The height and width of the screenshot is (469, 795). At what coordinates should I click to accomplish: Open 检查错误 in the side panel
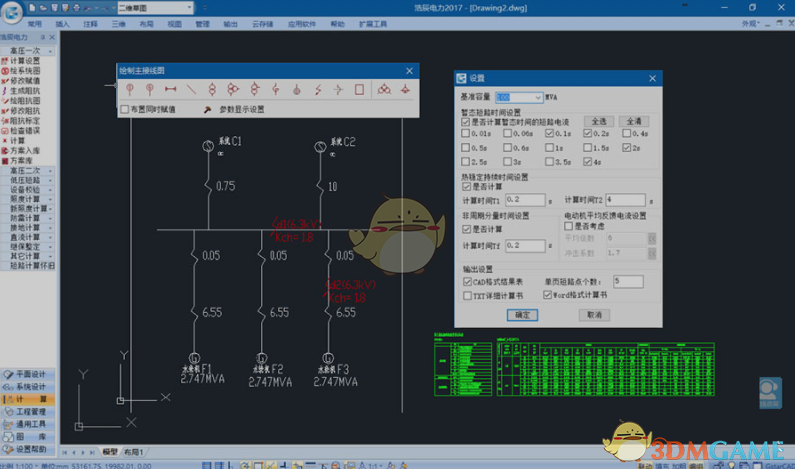25,130
